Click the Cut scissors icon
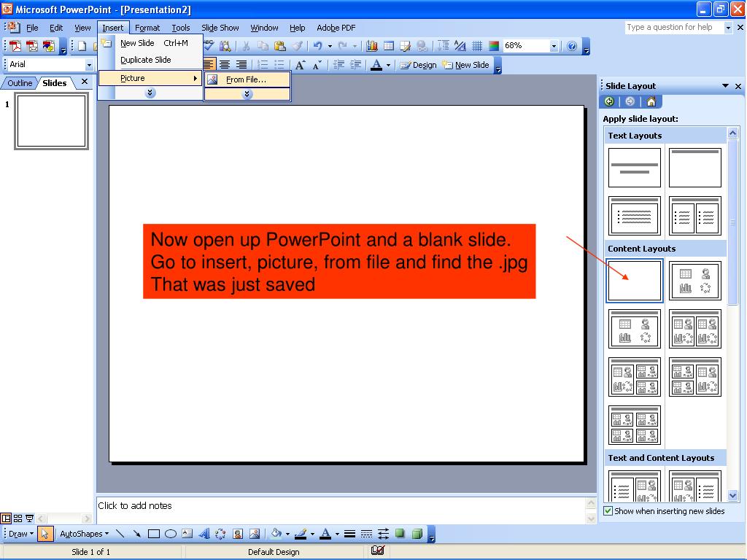 (246, 46)
